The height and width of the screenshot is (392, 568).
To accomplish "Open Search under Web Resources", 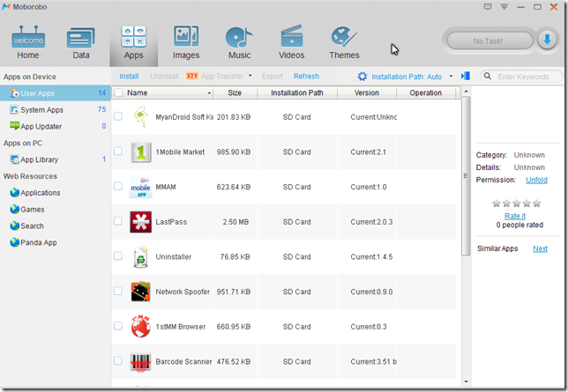I will [26, 226].
